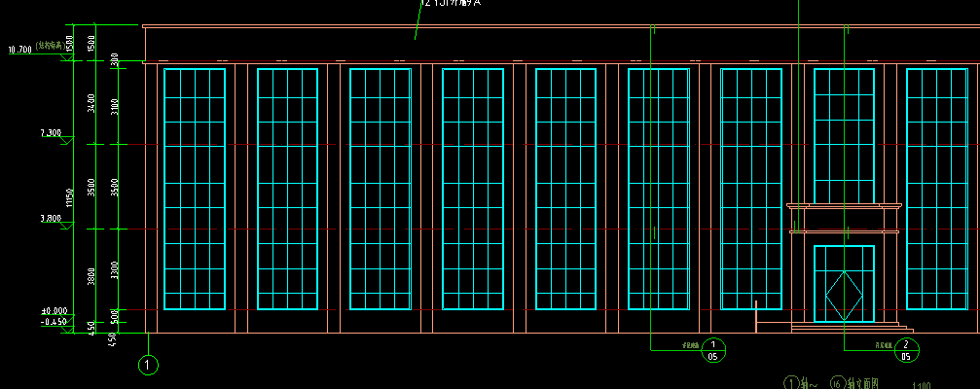Pick the 11150 overall height dimension
Screen dimensions: 980x389
coord(70,198)
